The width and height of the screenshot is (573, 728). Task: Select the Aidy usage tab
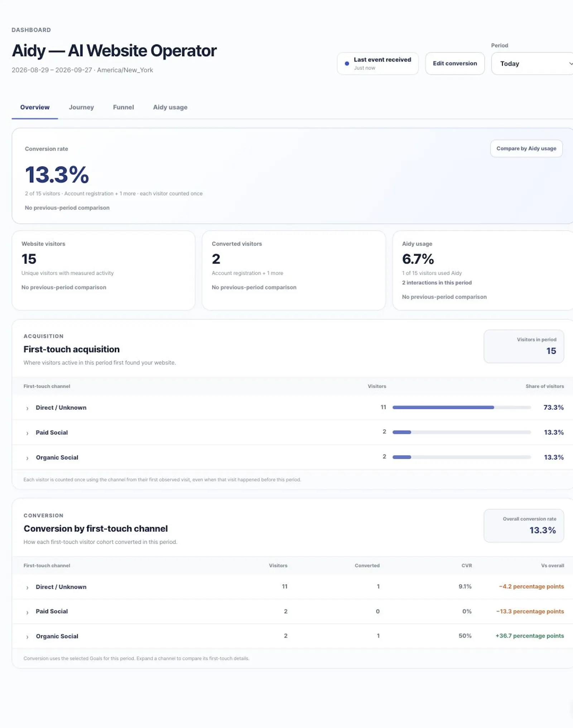coord(170,107)
